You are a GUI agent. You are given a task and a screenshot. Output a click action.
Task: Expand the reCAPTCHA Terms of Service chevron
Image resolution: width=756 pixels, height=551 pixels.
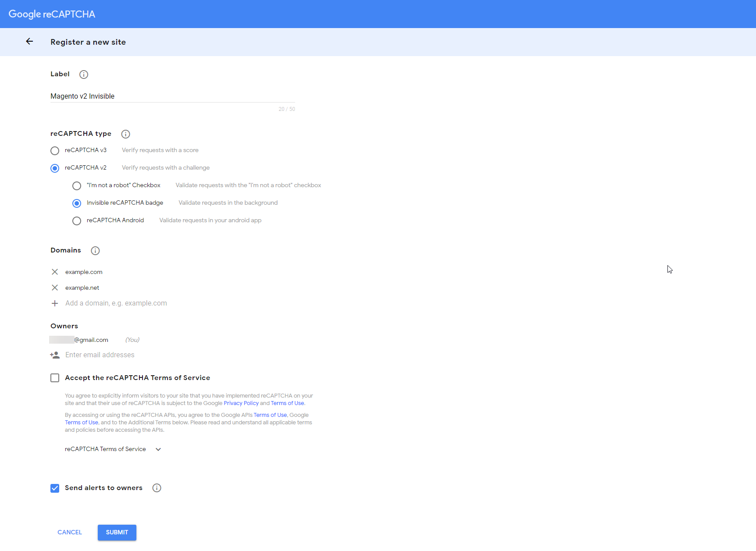158,449
